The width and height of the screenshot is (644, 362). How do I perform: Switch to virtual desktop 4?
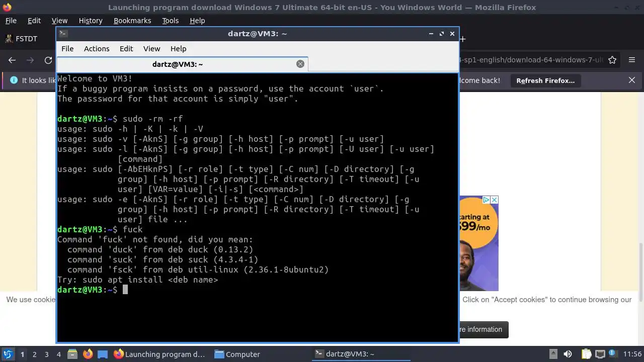coord(58,354)
